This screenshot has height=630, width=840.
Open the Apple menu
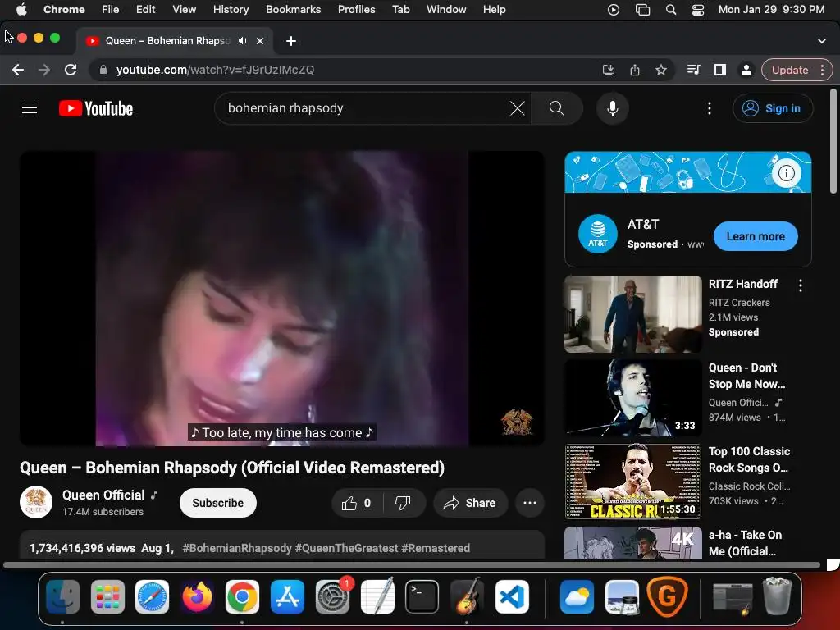21,10
